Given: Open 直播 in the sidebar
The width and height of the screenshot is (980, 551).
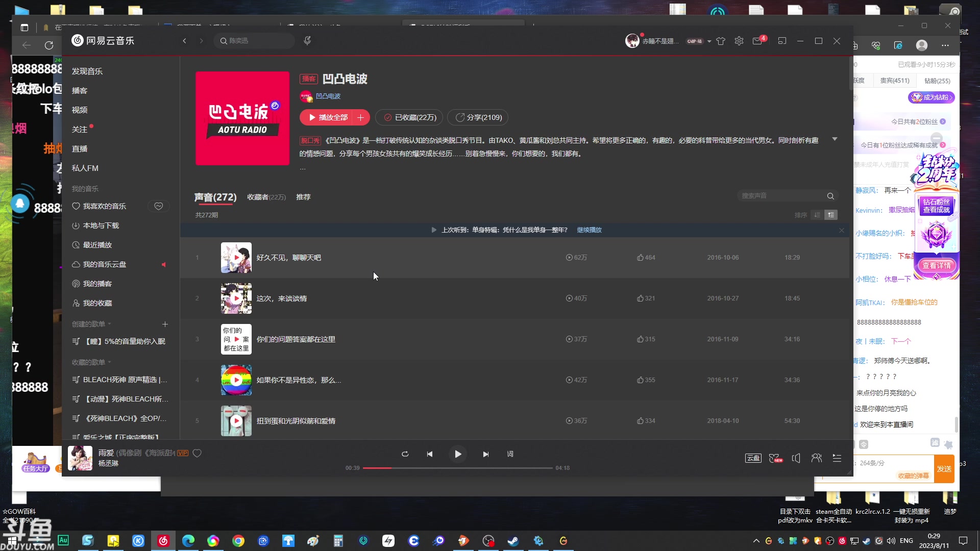Looking at the screenshot, I should pos(80,149).
